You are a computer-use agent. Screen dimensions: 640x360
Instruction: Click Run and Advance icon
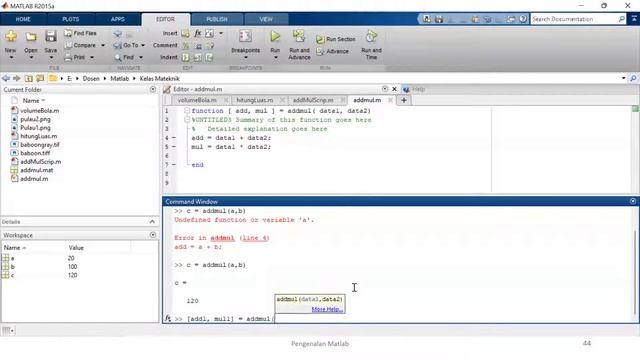tap(299, 36)
